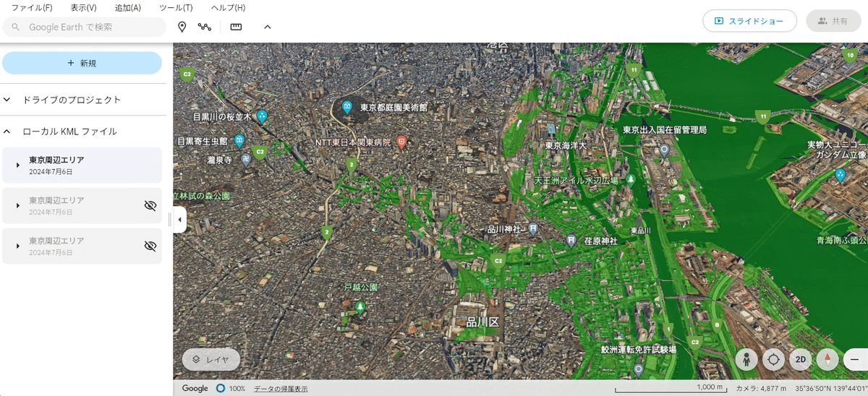Viewport: 868px width, 396px height.
Task: Expand the second 東京周辺エリア item
Action: point(17,206)
